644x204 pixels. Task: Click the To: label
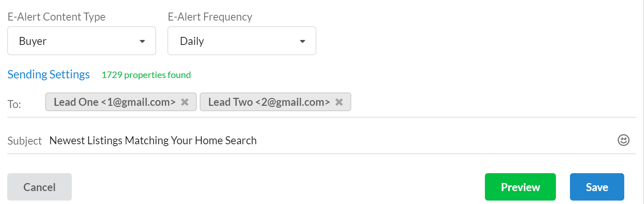pyautogui.click(x=14, y=104)
